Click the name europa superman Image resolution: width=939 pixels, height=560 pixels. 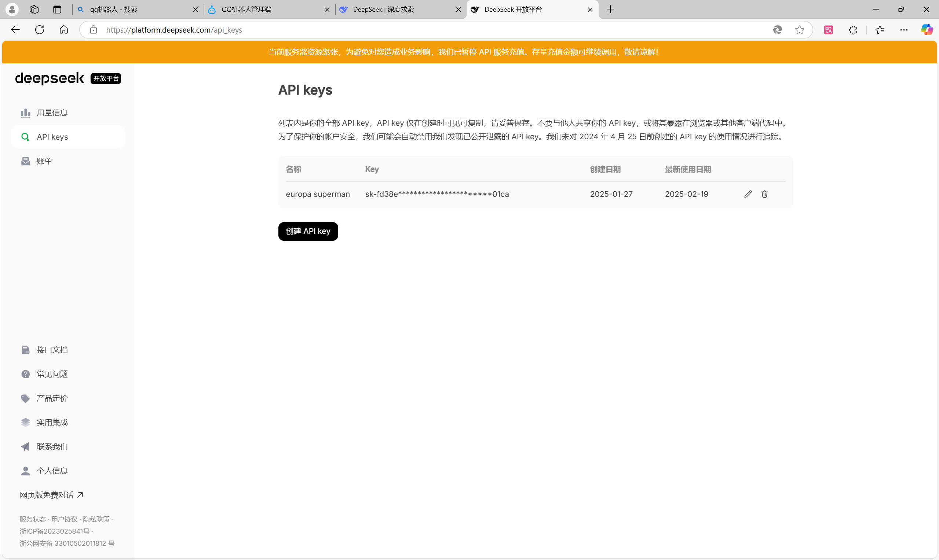[x=318, y=194]
